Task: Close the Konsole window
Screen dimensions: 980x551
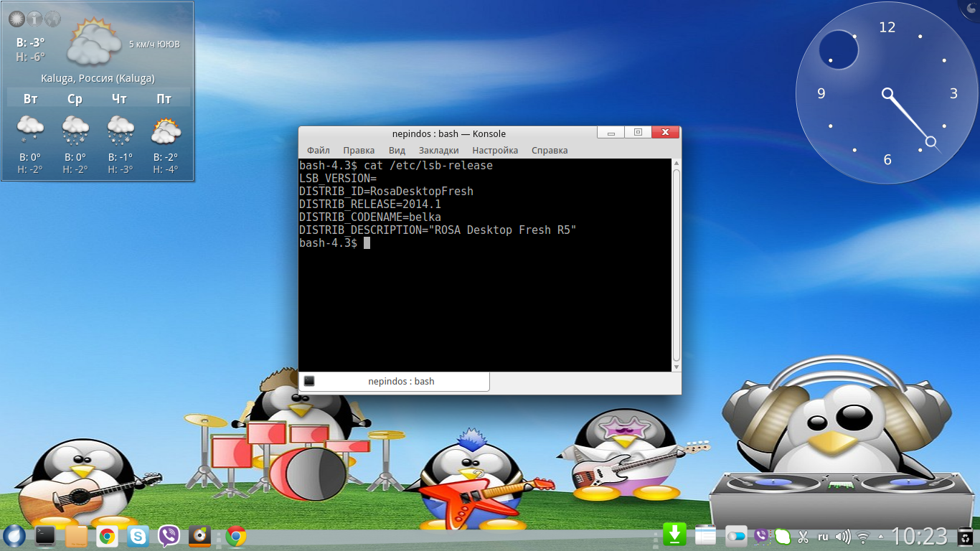Action: point(665,132)
